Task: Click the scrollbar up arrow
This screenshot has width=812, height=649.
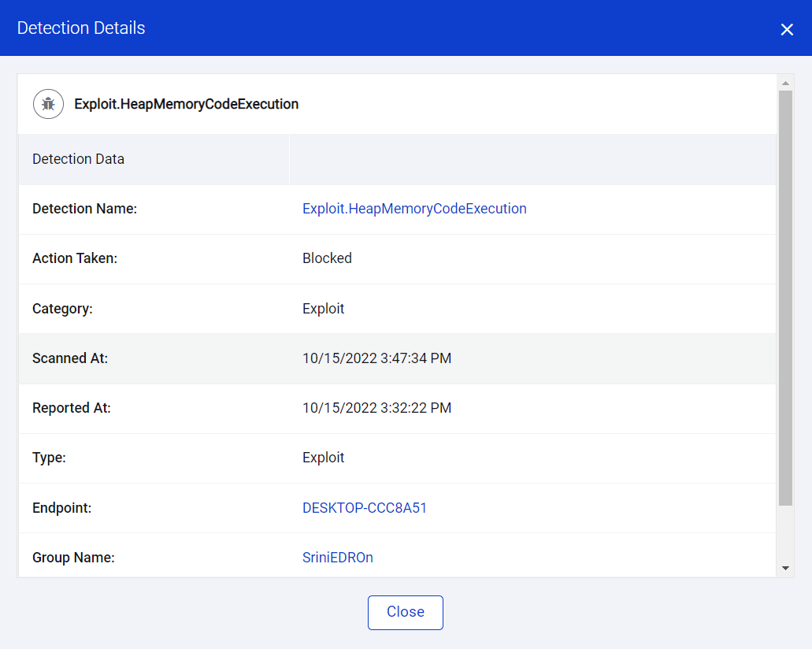Action: 785,81
